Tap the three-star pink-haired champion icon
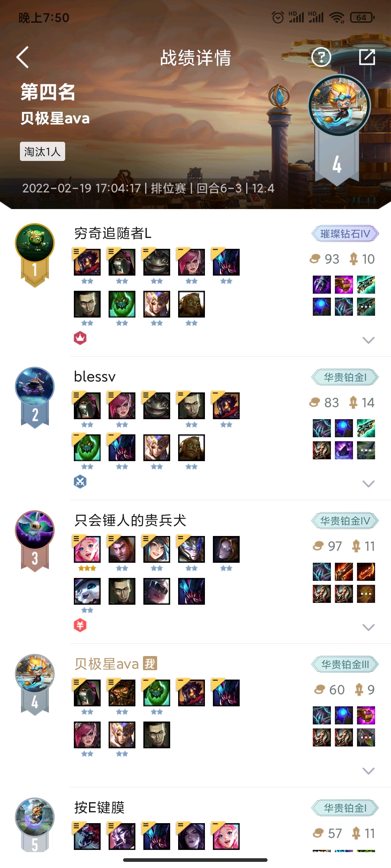Viewport: 391px width, 868px height. 87,549
